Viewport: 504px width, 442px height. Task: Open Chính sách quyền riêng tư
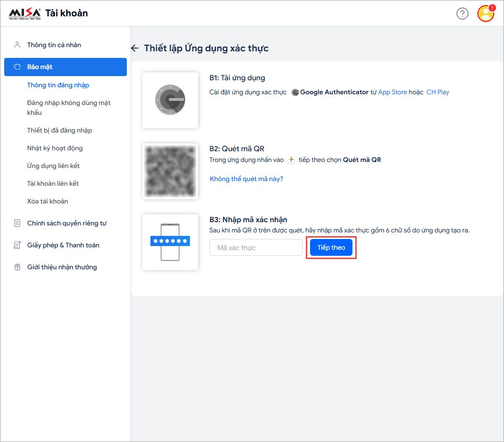[x=67, y=223]
